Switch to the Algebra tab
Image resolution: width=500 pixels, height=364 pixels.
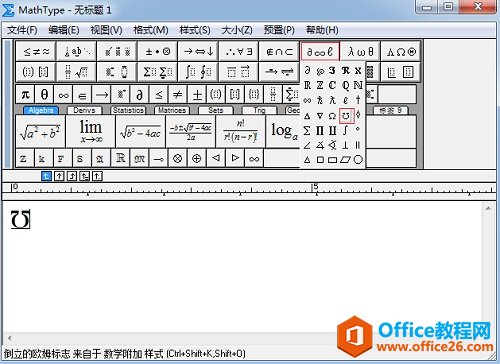(x=41, y=110)
